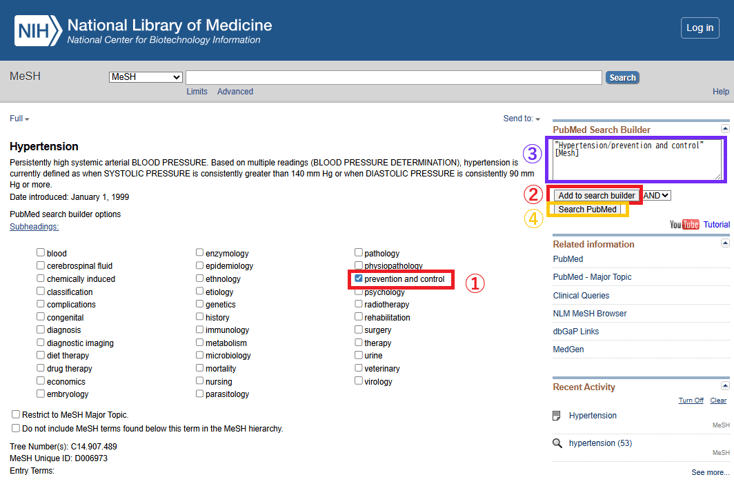Image resolution: width=734 pixels, height=486 pixels.
Task: Collapse the Related information panel
Action: (725, 244)
